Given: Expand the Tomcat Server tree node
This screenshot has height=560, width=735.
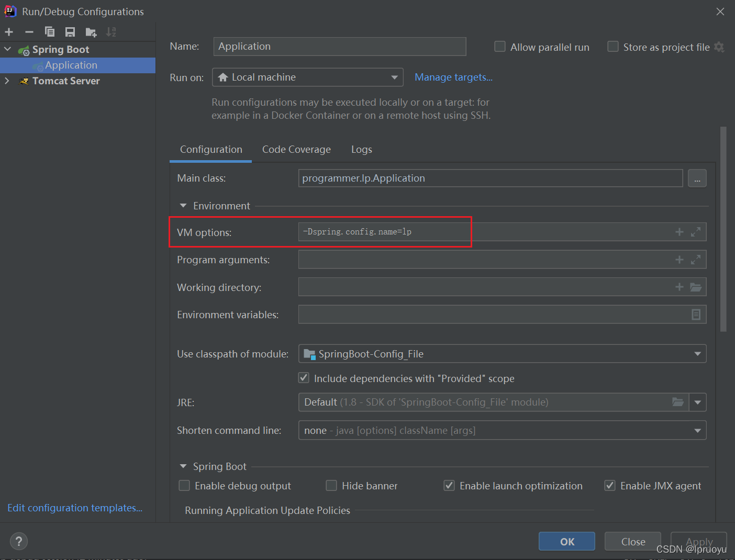Looking at the screenshot, I should click(7, 81).
